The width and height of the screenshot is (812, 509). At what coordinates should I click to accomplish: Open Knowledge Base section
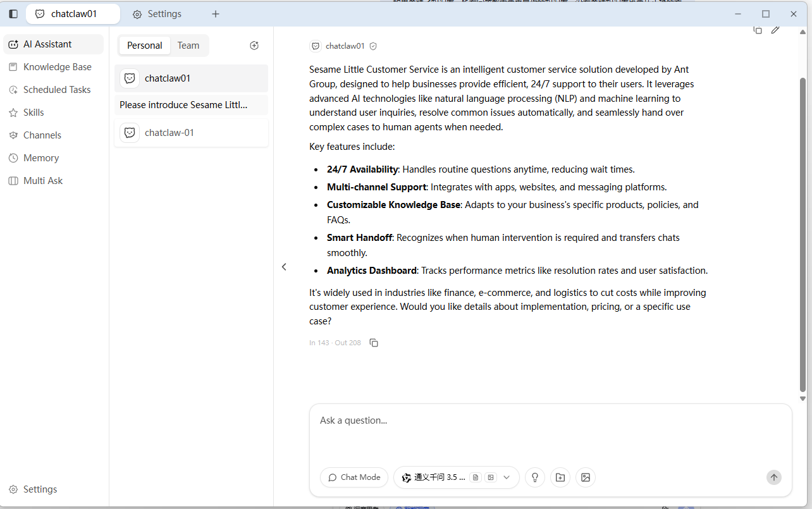point(54,67)
